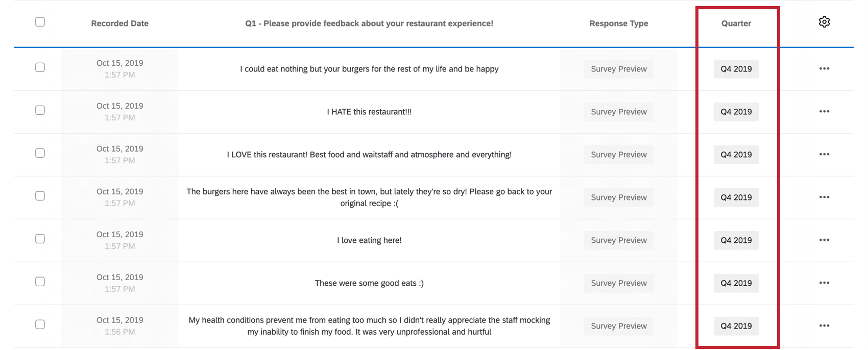This screenshot has height=350, width=868.
Task: Select the checkbox for the 'dry burgers recipe' response
Action: [x=40, y=195]
